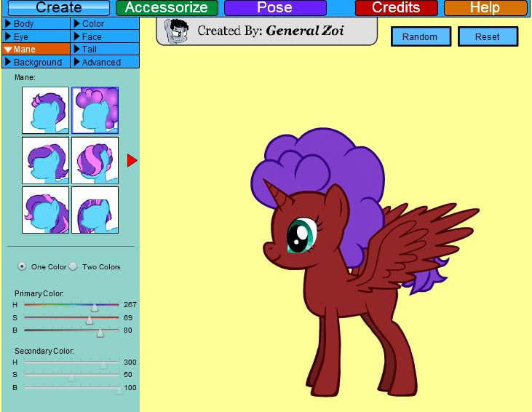
Task: Adjust the Secondary Color hue slider
Action: pos(103,365)
